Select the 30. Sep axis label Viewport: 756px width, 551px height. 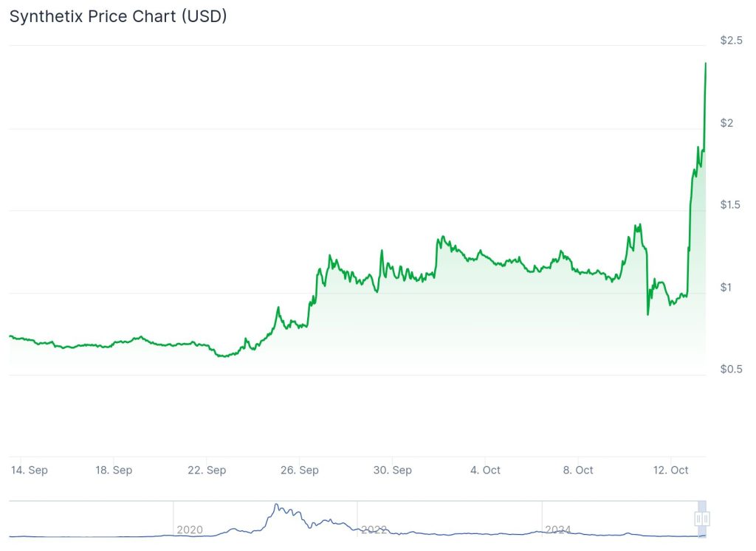pos(392,470)
